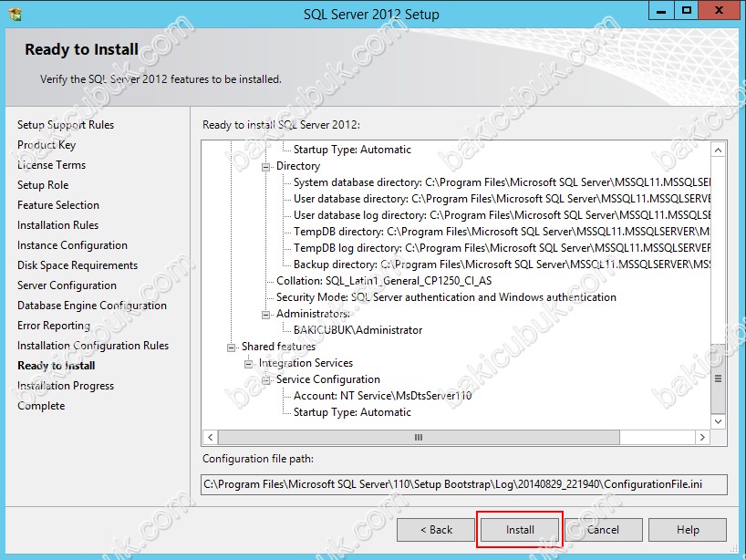Image resolution: width=746 pixels, height=560 pixels.
Task: Select the Disk Space Requirements step
Action: [78, 265]
